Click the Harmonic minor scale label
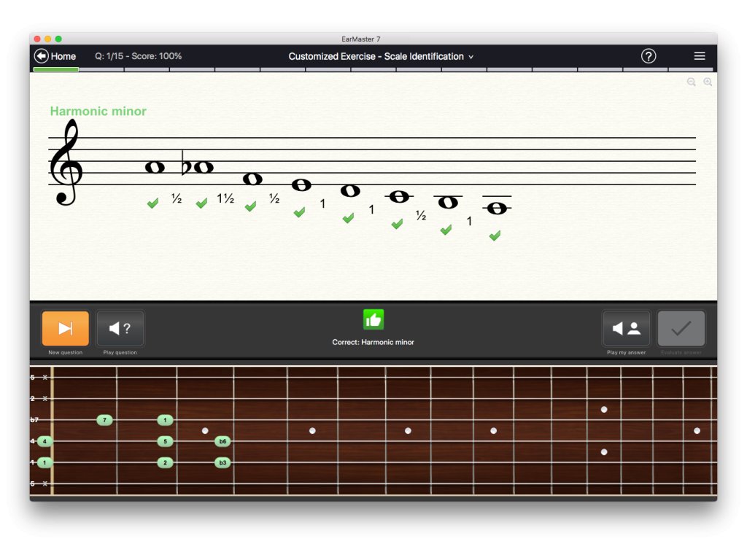Screen dimensions: 747x560 pos(98,112)
